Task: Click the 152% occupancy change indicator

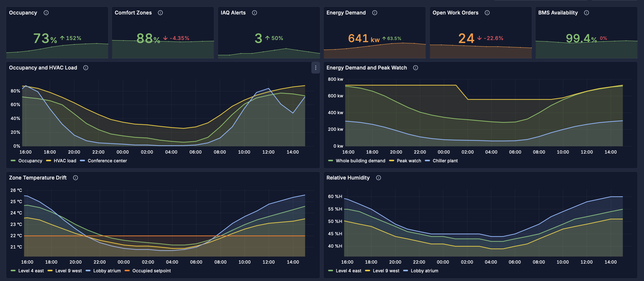Action: (x=71, y=38)
